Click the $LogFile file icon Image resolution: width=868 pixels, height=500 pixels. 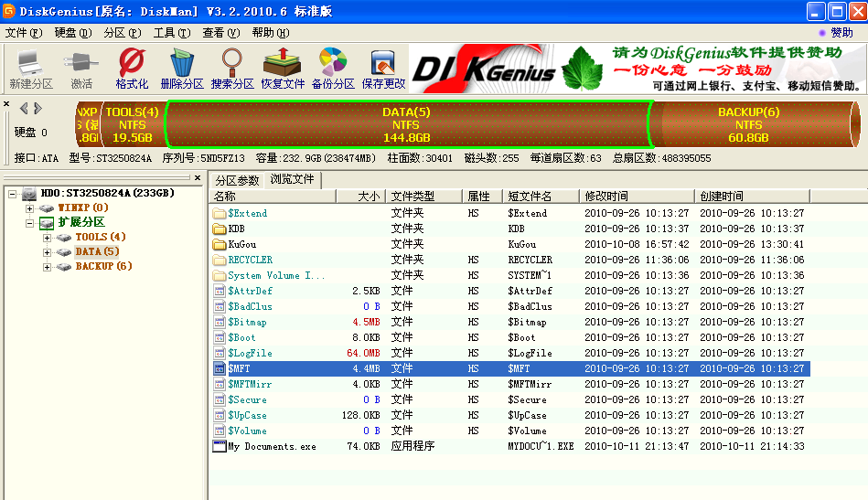point(220,353)
